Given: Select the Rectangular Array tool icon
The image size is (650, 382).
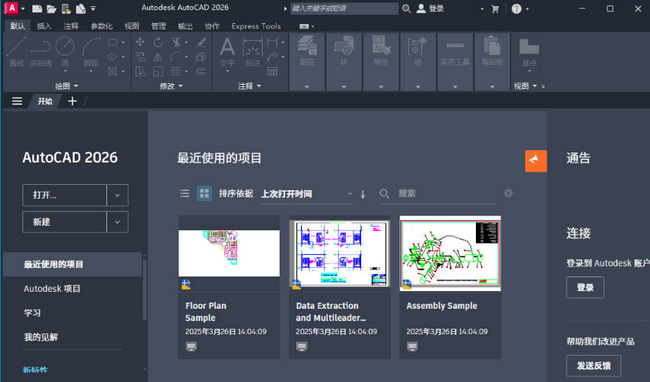Looking at the screenshot, I should pyautogui.click(x=176, y=71).
